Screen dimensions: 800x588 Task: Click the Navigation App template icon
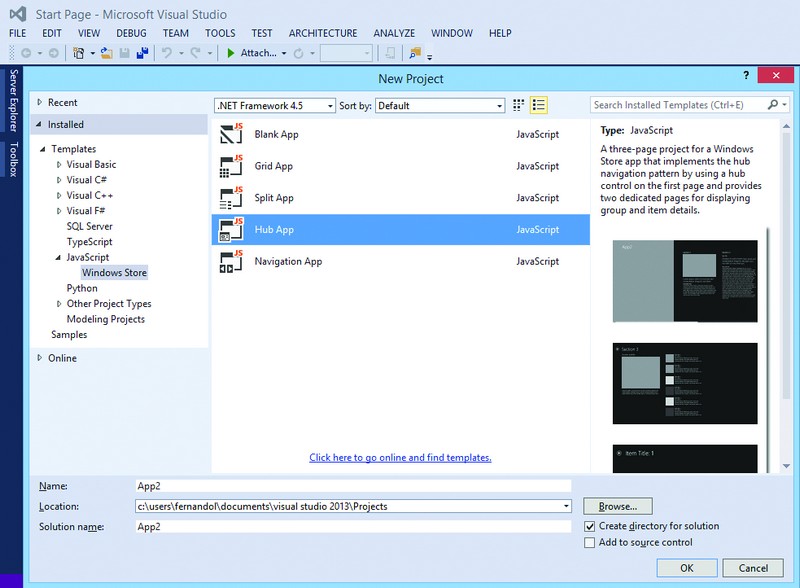click(231, 261)
